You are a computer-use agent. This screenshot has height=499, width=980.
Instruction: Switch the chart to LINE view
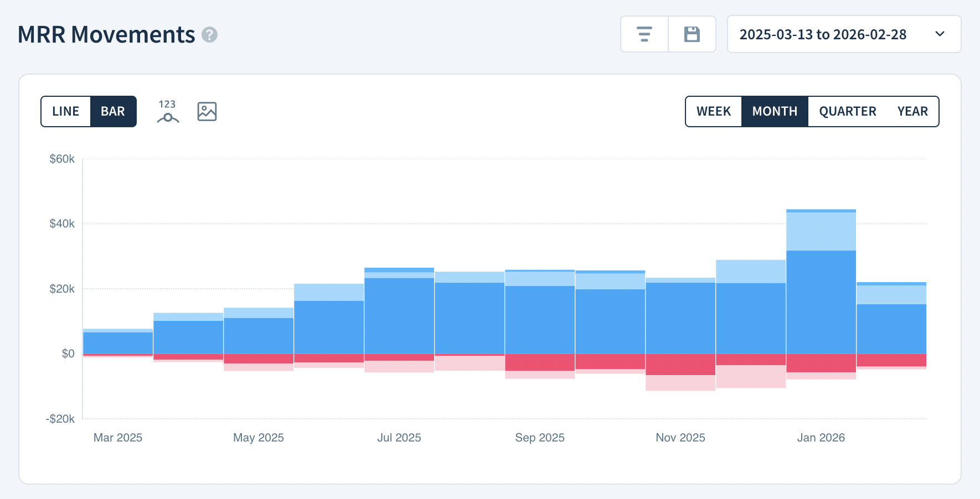pos(65,111)
